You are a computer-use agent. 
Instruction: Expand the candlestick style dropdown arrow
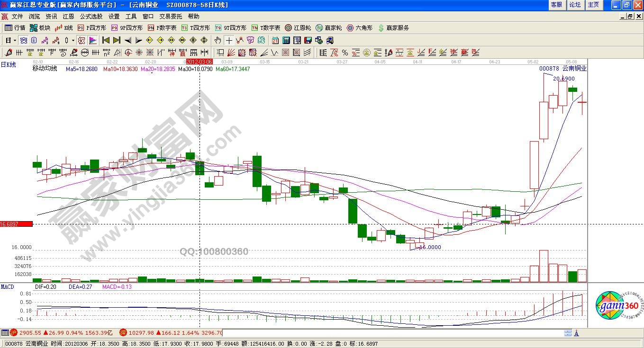coord(73,40)
